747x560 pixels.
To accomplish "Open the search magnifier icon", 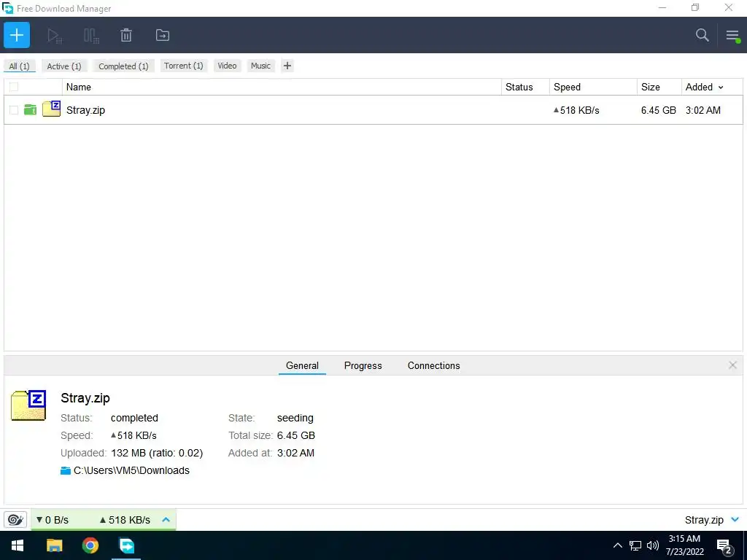I will click(x=703, y=35).
